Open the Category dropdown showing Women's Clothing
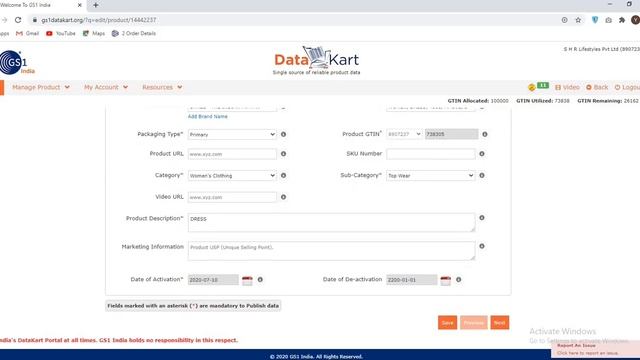 (x=232, y=176)
